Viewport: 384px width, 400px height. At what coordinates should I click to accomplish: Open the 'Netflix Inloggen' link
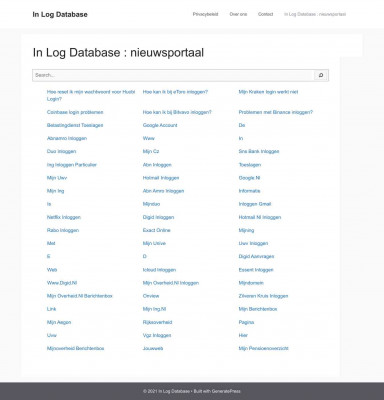64,217
